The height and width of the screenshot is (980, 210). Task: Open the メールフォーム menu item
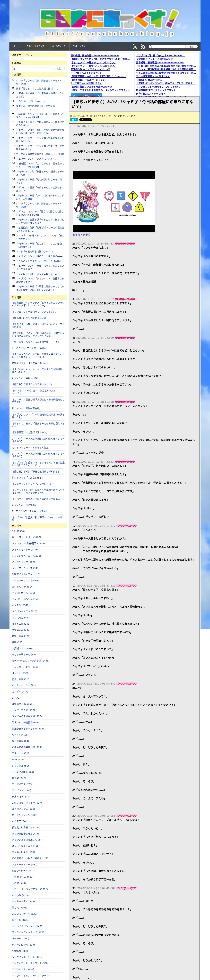(59, 46)
